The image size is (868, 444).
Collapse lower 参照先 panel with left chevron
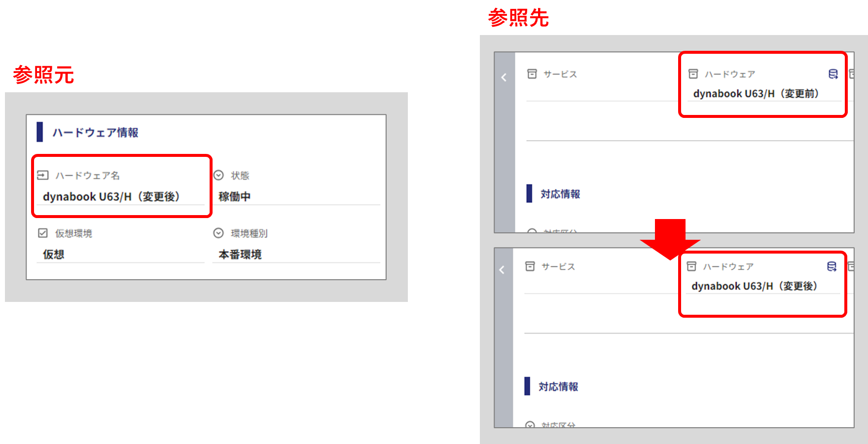click(x=502, y=270)
